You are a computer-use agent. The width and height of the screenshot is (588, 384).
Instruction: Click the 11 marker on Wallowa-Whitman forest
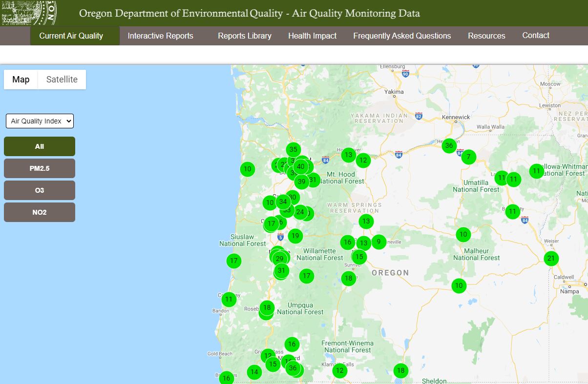coord(537,171)
